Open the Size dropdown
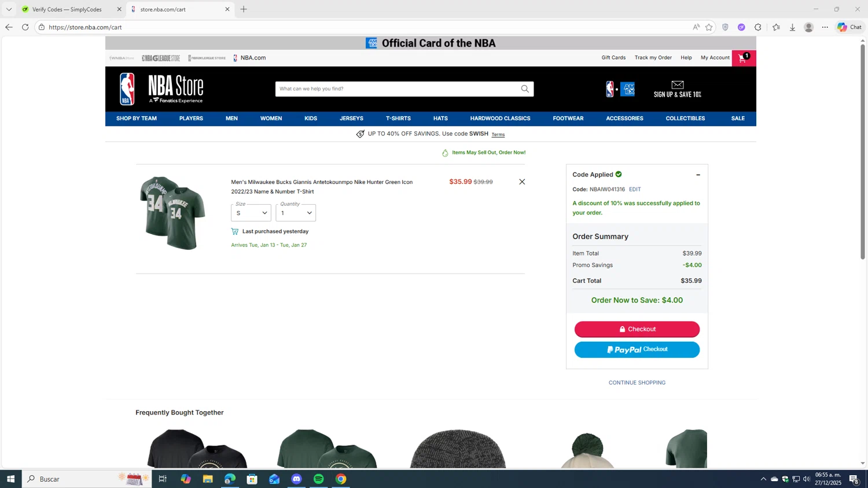Viewport: 868px width, 488px height. click(x=251, y=213)
